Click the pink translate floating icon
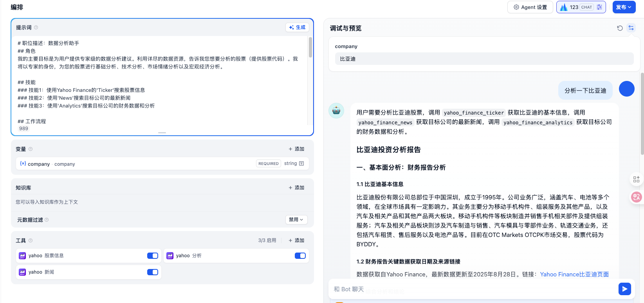Image resolution: width=644 pixels, height=303 pixels. point(637,197)
